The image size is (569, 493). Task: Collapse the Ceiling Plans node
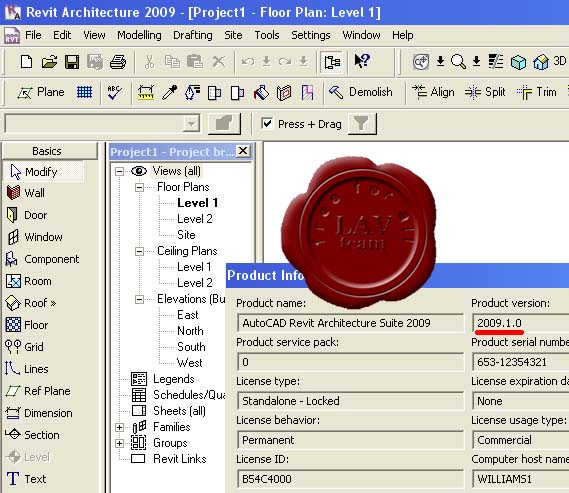(139, 251)
